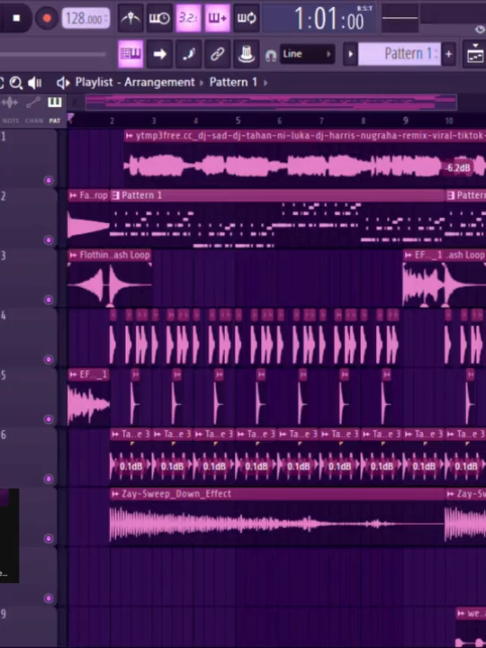Open the Pattern 1 clip menu icon
The image size is (486, 648).
coord(116,195)
